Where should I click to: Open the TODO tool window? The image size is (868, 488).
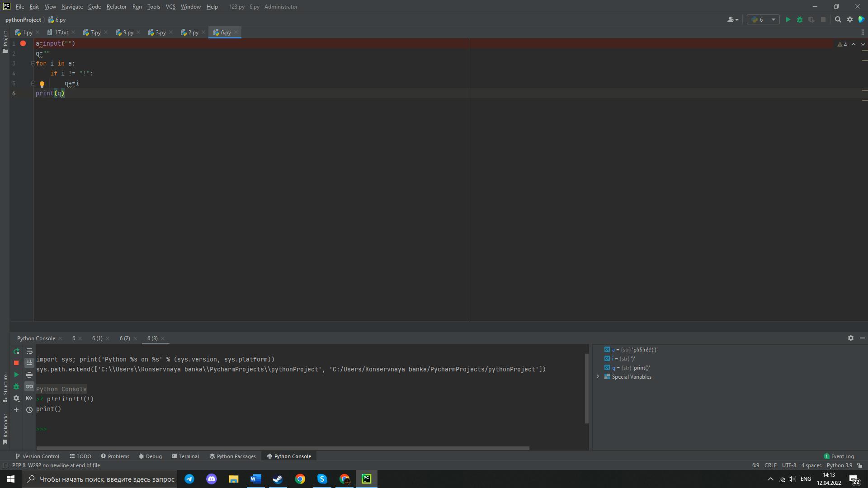tap(80, 456)
